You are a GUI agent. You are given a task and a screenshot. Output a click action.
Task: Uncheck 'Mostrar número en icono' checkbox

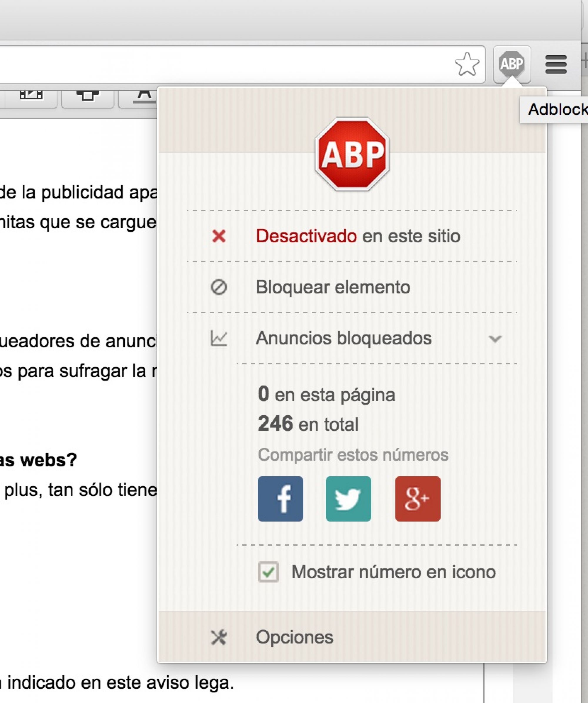[x=268, y=572]
